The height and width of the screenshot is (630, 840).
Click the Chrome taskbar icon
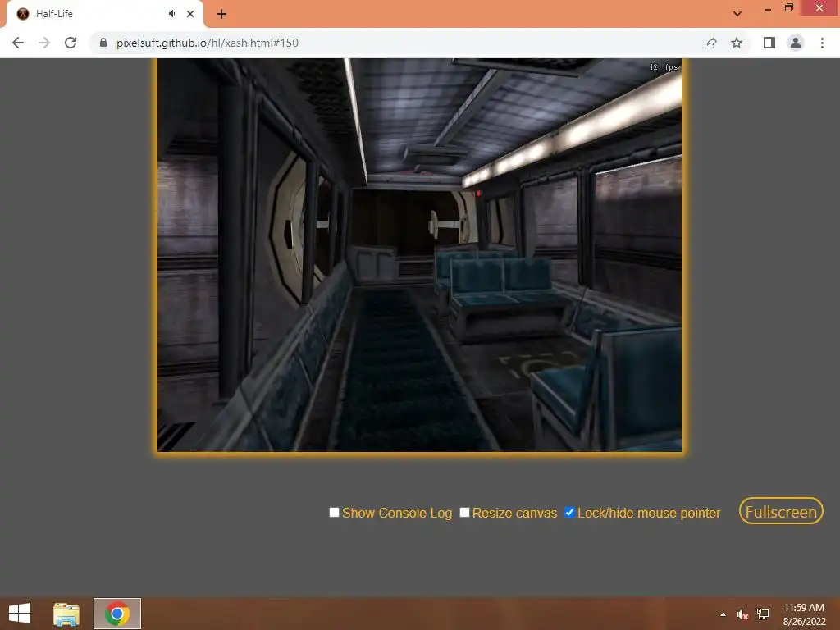(x=117, y=614)
